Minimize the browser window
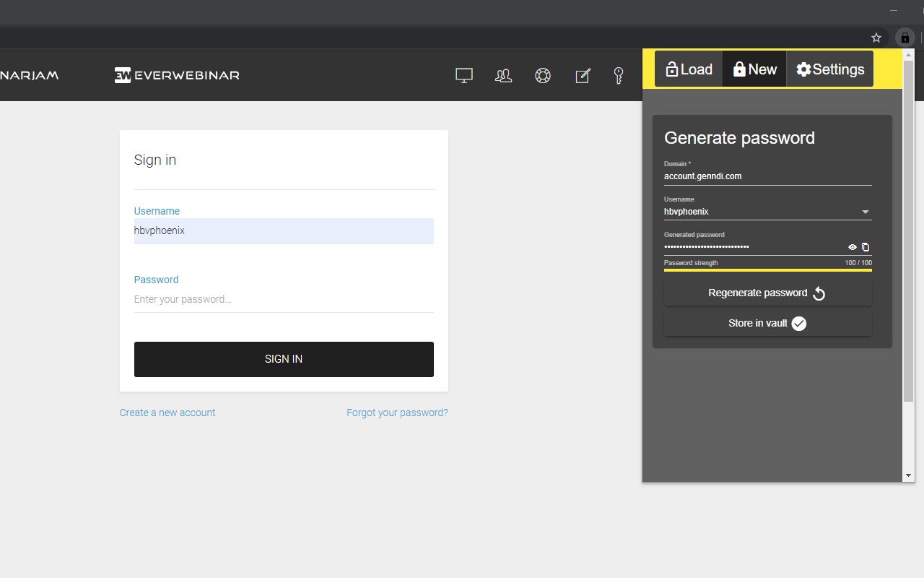This screenshot has width=924, height=578. coord(894,11)
